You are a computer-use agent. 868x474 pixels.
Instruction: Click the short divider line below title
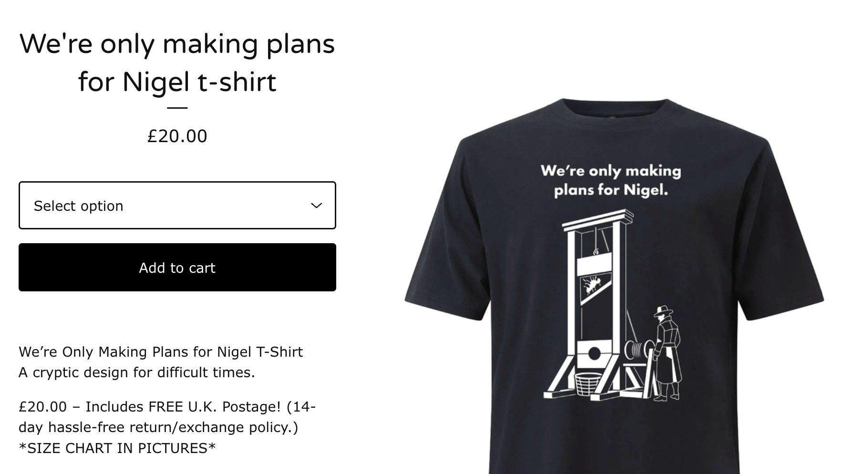pos(177,108)
